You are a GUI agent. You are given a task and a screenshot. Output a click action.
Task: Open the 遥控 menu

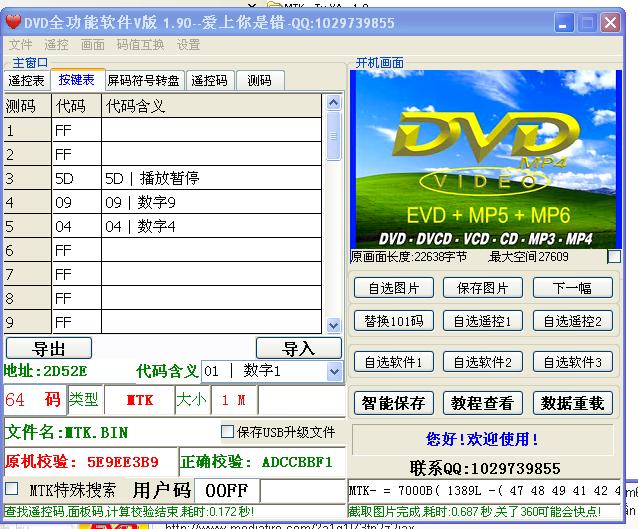click(x=56, y=45)
